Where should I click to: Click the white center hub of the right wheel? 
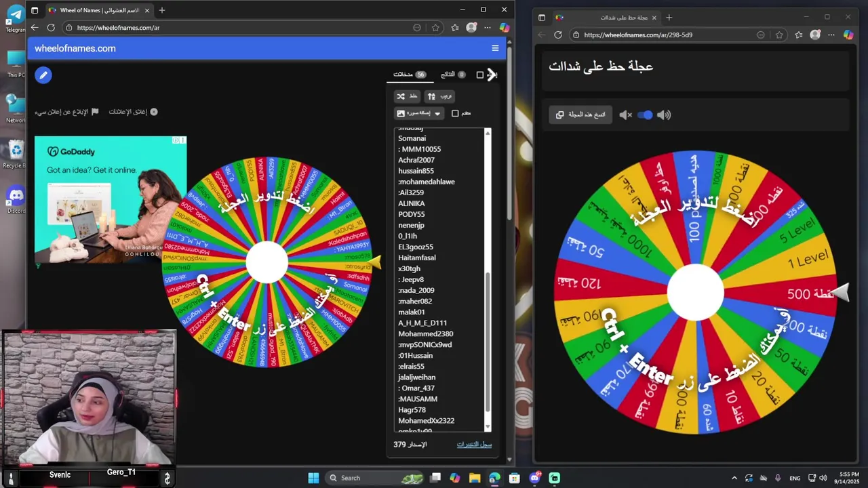pos(696,292)
